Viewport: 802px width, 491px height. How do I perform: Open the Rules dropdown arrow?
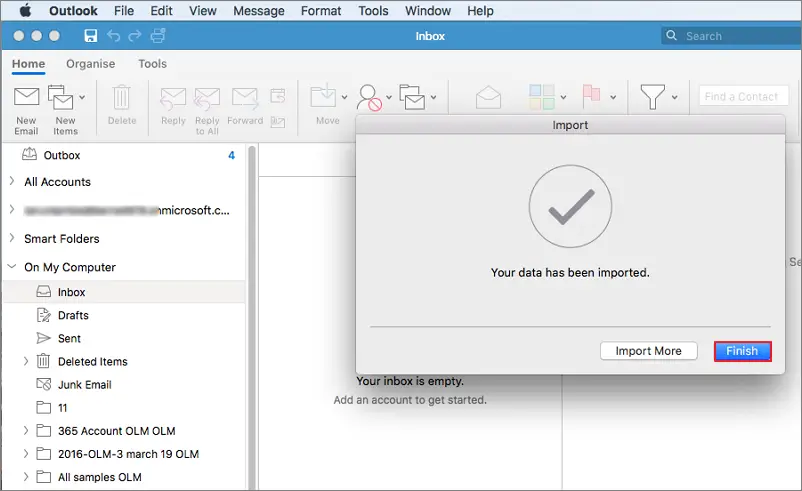(433, 97)
